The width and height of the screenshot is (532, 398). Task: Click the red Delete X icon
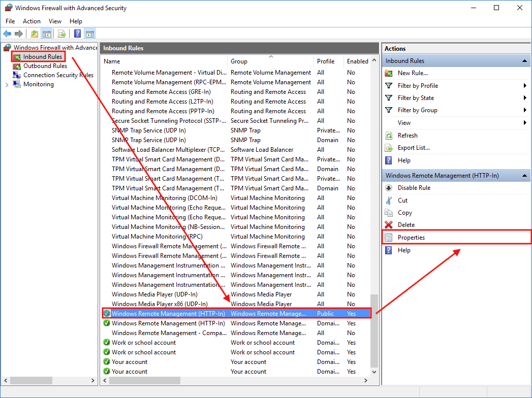(389, 225)
